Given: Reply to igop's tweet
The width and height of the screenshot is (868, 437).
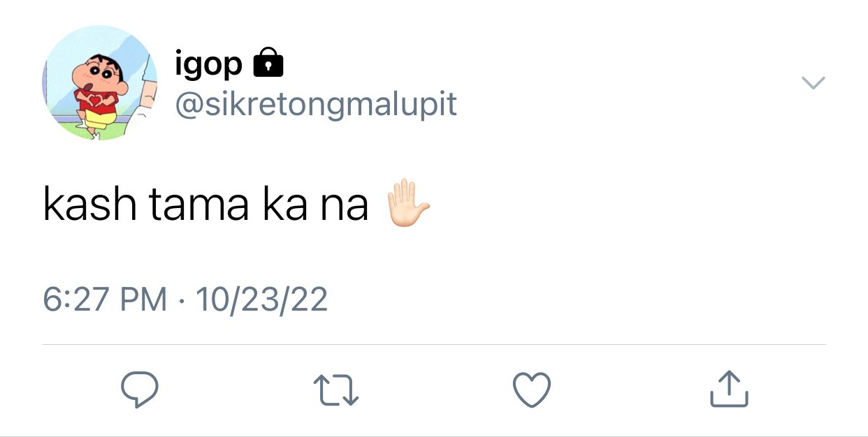Looking at the screenshot, I should 140,390.
